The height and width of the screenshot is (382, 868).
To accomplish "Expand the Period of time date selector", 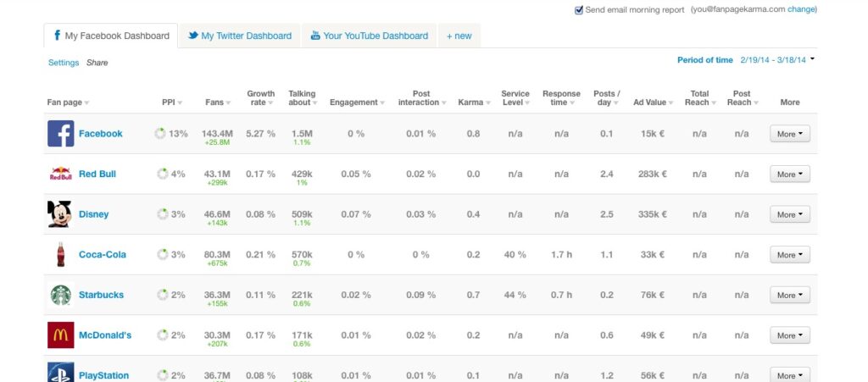I will (812, 60).
